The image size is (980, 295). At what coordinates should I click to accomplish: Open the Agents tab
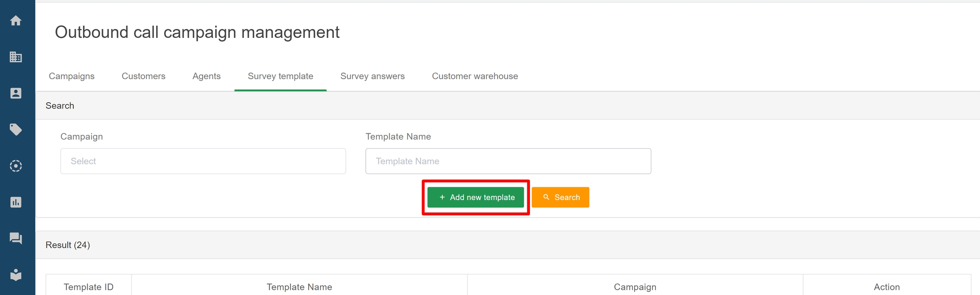[x=206, y=76]
